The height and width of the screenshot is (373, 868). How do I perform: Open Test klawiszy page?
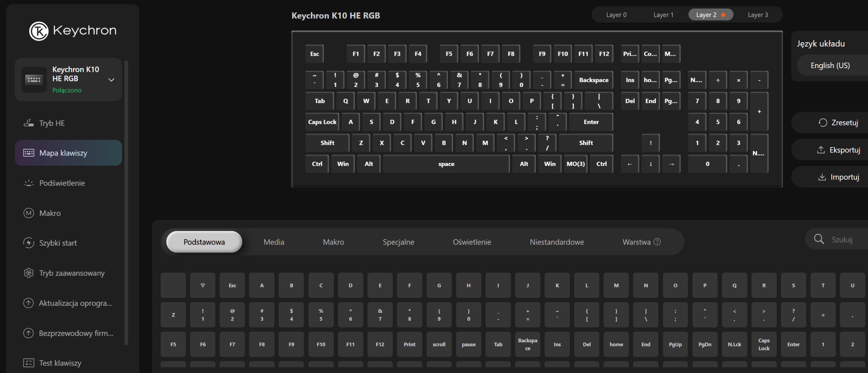[x=60, y=363]
